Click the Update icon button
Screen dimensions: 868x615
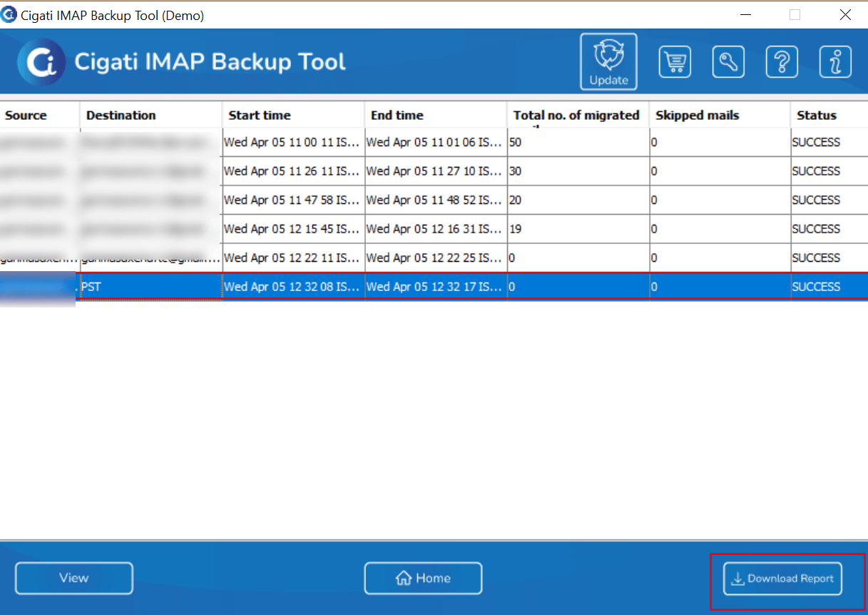pos(608,61)
